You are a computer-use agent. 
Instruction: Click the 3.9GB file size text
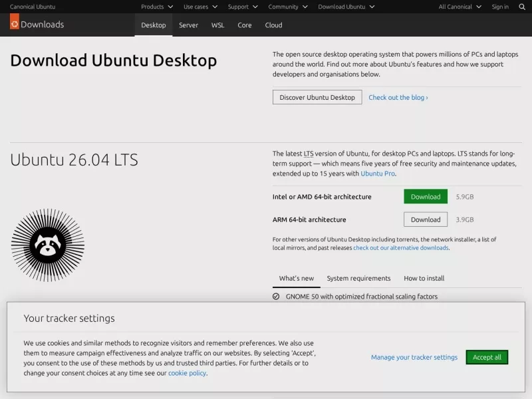(464, 219)
